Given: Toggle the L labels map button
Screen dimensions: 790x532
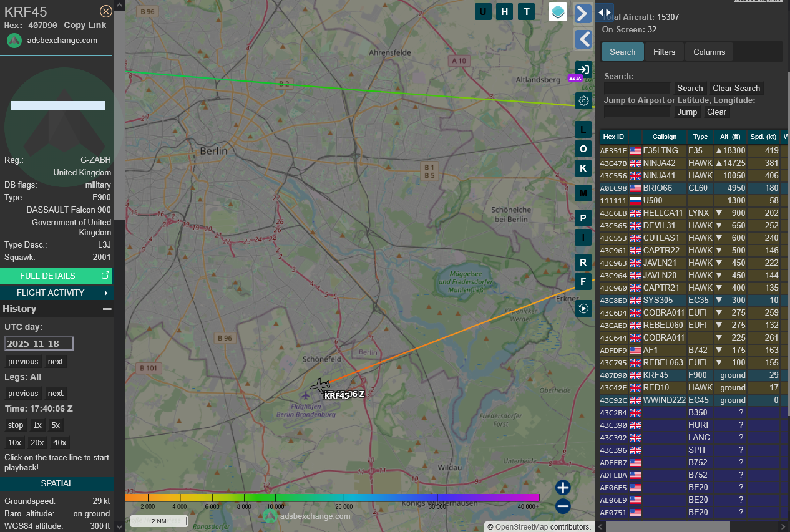Looking at the screenshot, I should [x=583, y=129].
